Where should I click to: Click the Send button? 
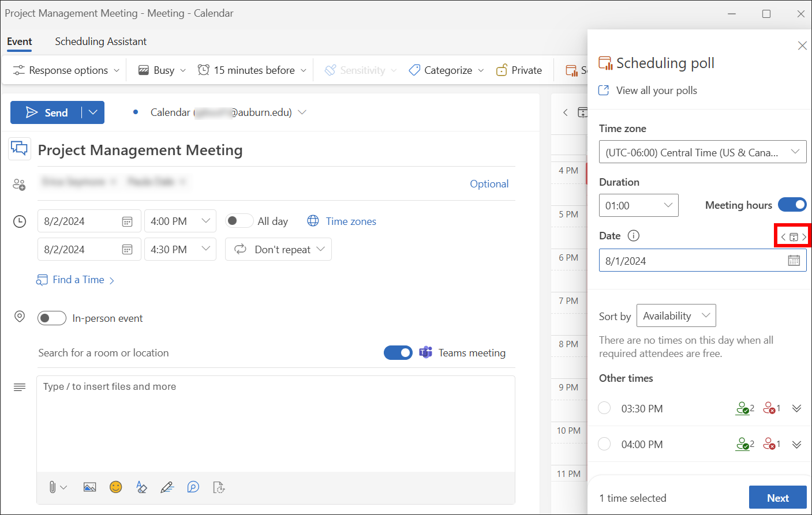(x=47, y=112)
